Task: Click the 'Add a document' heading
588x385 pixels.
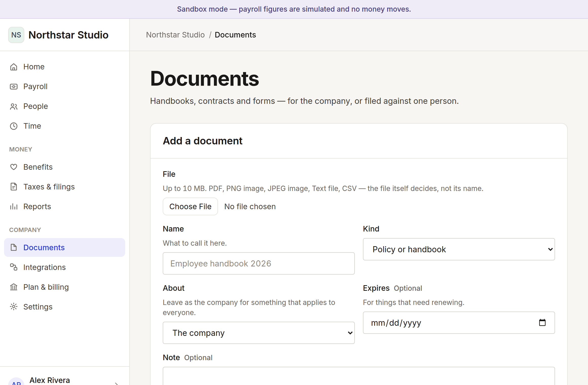Action: pos(203,141)
